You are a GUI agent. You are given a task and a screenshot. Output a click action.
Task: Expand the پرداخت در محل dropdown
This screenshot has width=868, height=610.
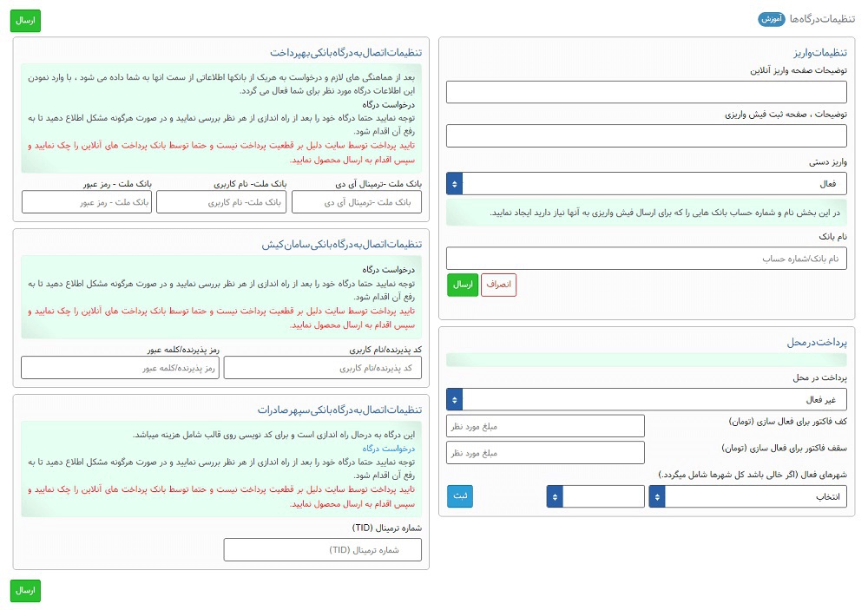[x=646, y=399]
